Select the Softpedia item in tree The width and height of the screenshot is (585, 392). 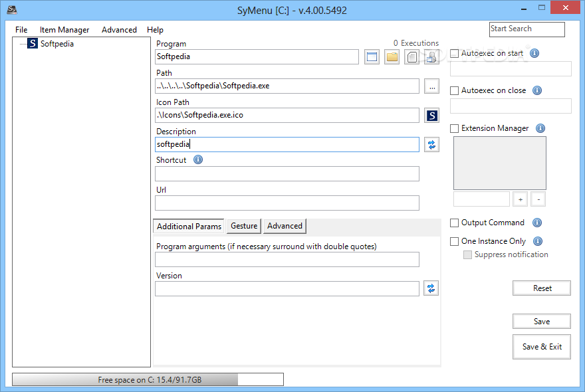click(57, 44)
